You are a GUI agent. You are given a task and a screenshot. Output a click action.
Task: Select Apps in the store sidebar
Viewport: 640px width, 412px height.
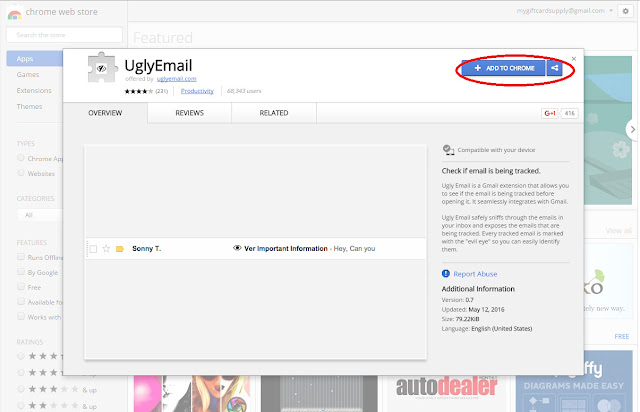tap(35, 59)
